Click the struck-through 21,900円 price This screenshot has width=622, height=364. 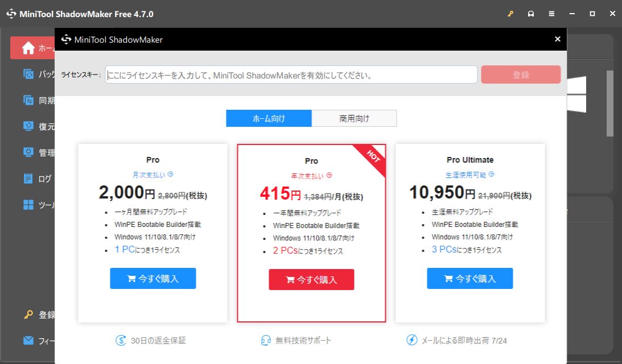click(x=494, y=196)
